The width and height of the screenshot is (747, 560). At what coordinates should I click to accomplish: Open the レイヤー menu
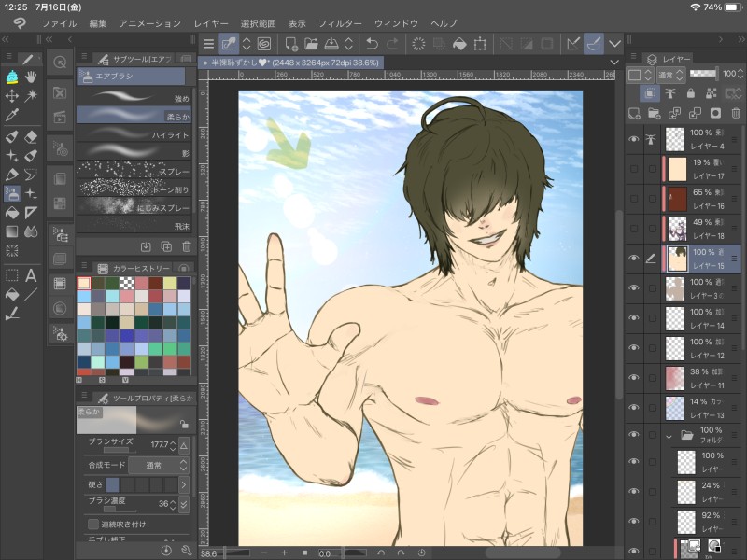211,23
